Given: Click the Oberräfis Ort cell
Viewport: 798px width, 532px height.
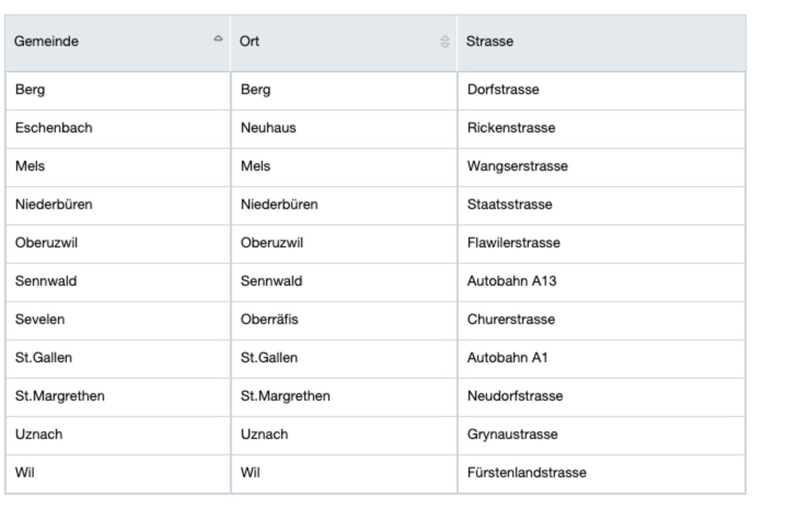Looking at the screenshot, I should (269, 319).
